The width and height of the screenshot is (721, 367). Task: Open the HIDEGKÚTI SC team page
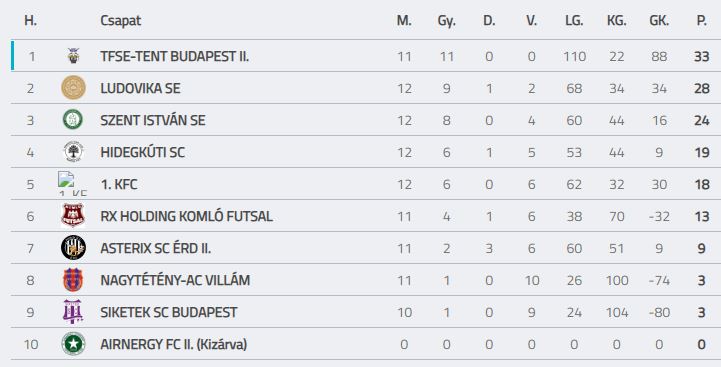pyautogui.click(x=143, y=152)
